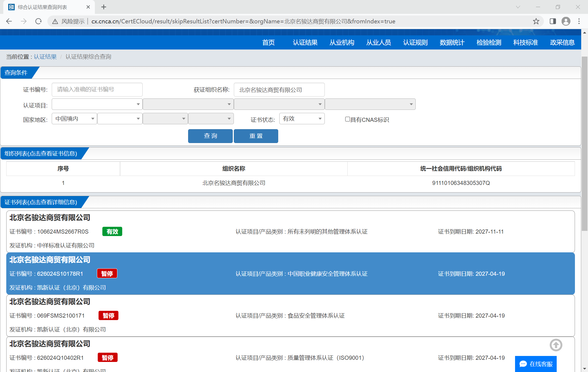Click the page scrollbar down arrow
The width and height of the screenshot is (588, 372).
[x=584, y=369]
